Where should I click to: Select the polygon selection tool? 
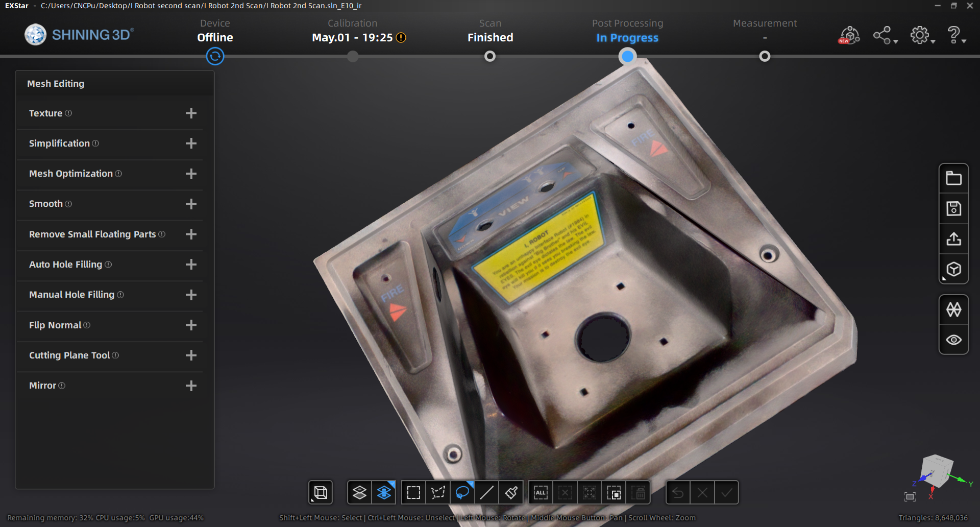coord(438,492)
